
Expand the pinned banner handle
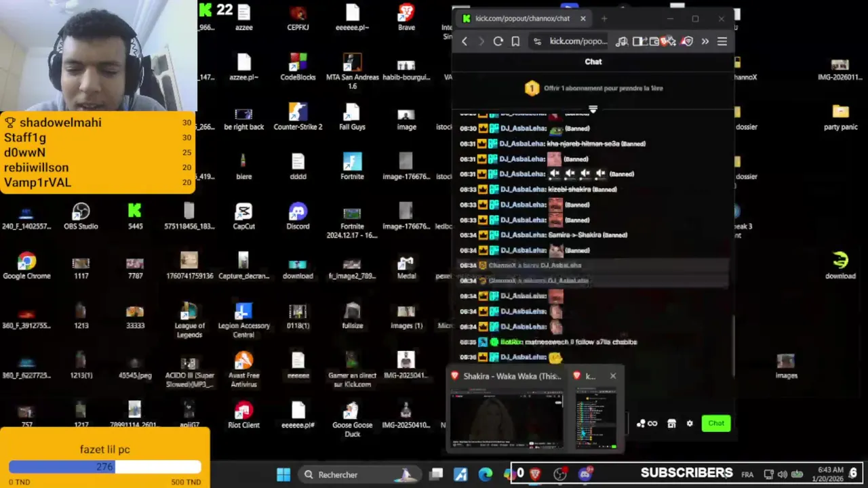click(593, 109)
